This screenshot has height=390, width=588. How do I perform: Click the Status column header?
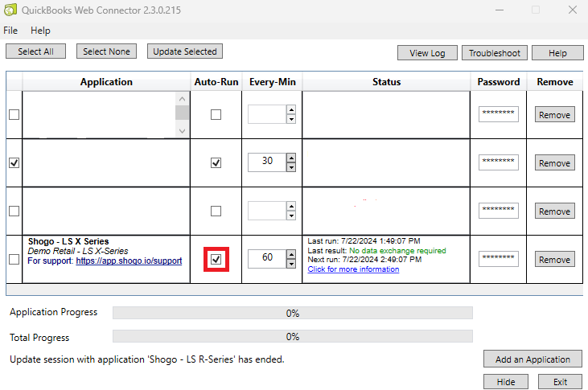[x=386, y=82]
